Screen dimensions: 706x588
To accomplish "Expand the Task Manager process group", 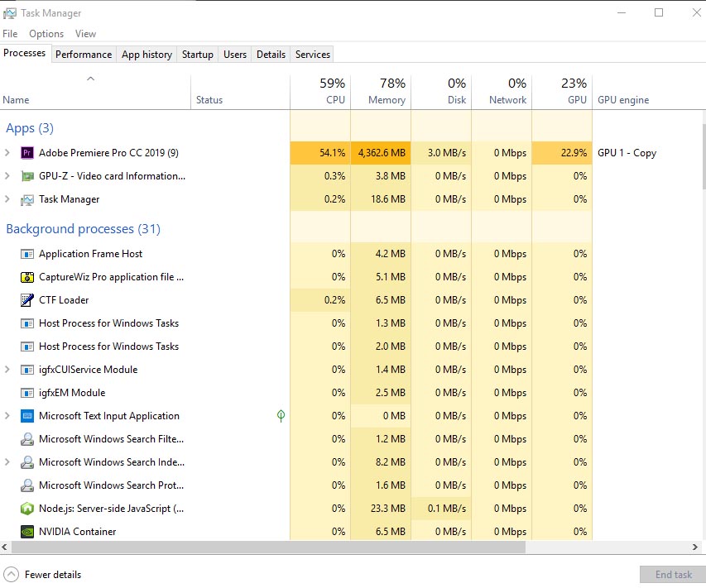I will [7, 199].
